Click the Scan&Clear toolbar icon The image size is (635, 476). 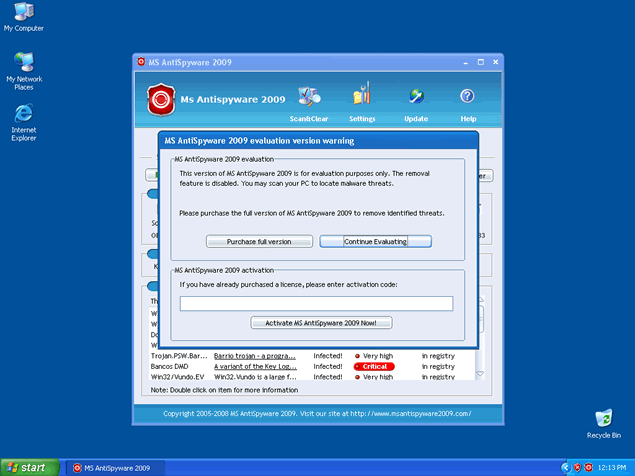pyautogui.click(x=309, y=98)
